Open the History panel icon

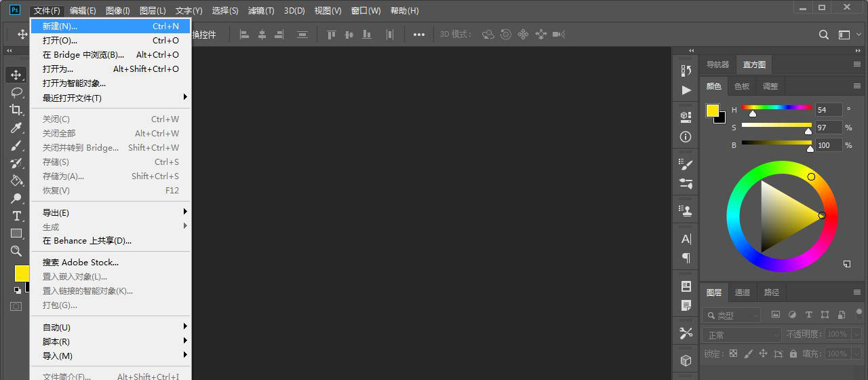click(x=686, y=71)
